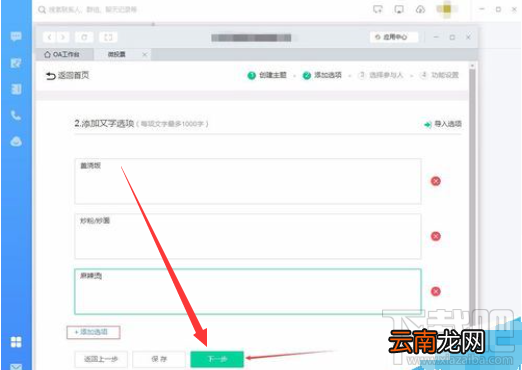This screenshot has width=522, height=370.
Task: Open the apps grid icon in sidebar
Action: [16, 342]
